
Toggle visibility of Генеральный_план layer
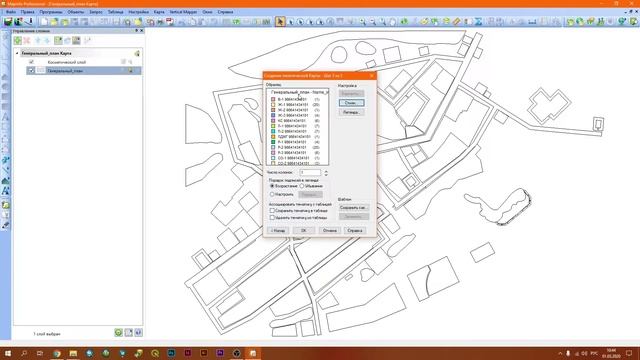point(31,71)
